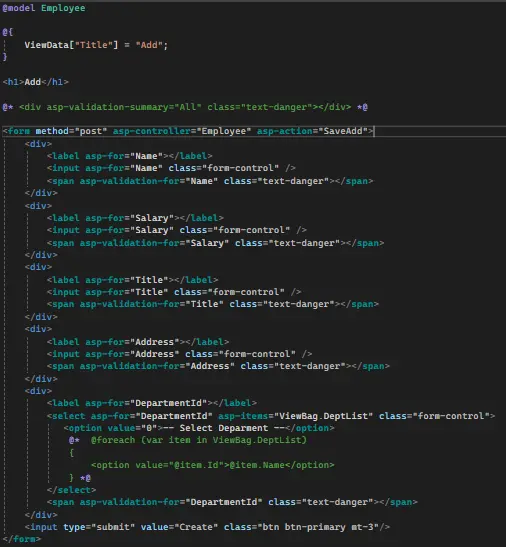Click value="Create" in the submit input

click(x=179, y=527)
